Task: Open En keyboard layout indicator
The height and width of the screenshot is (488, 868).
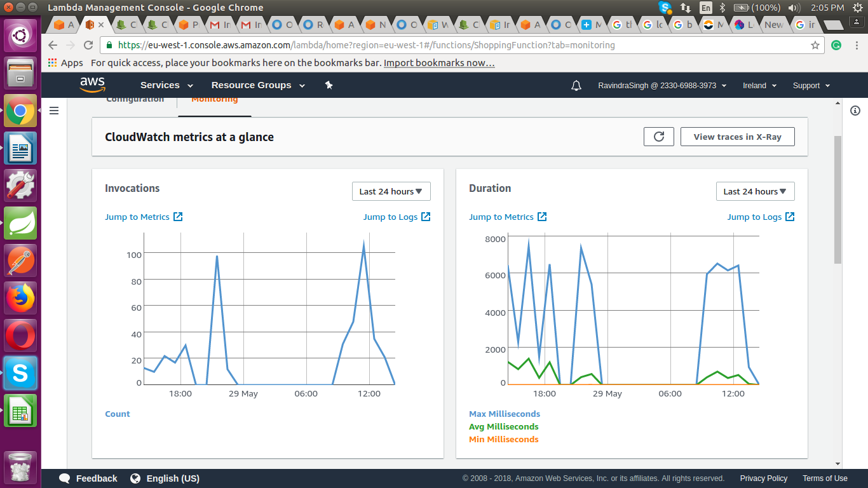Action: tap(706, 8)
